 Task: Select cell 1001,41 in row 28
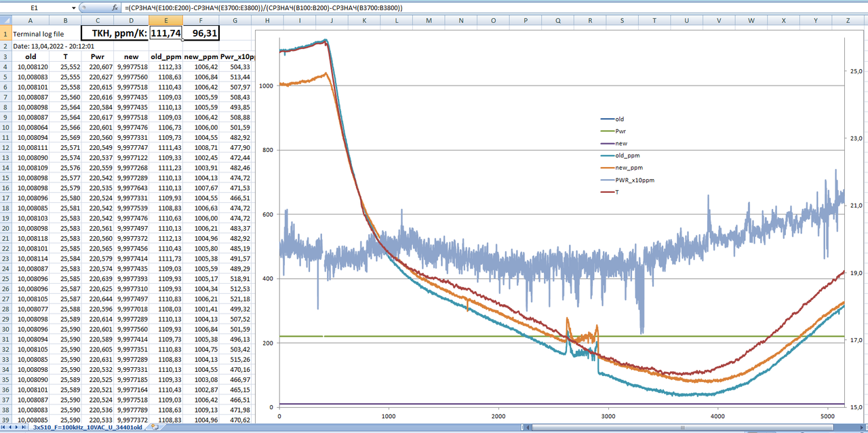coord(201,309)
